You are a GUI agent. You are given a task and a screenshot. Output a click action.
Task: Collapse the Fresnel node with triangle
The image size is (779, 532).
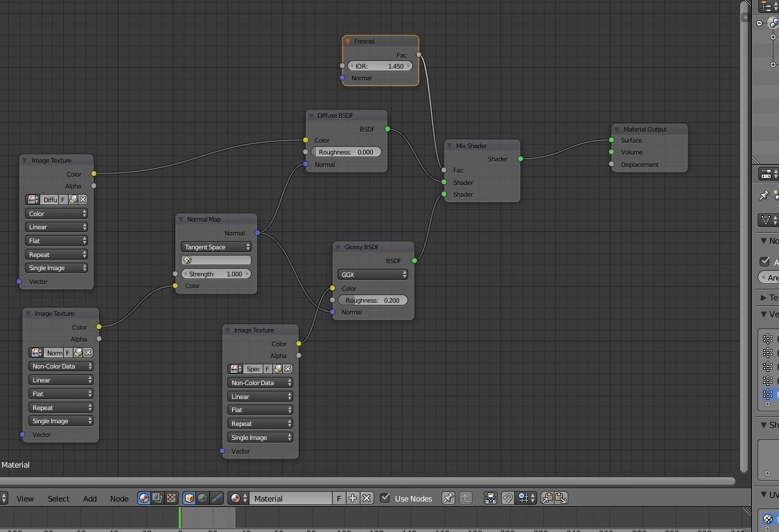pyautogui.click(x=348, y=42)
